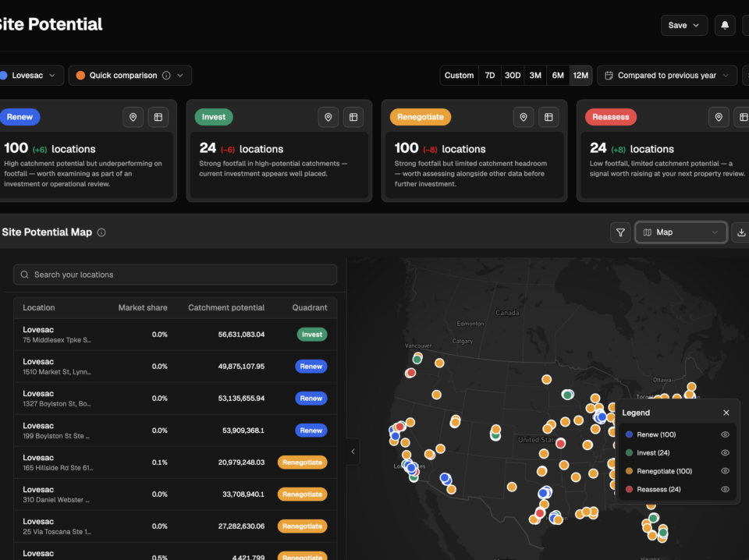Open Invest card table view icon
The width and height of the screenshot is (749, 560).
pyautogui.click(x=353, y=117)
